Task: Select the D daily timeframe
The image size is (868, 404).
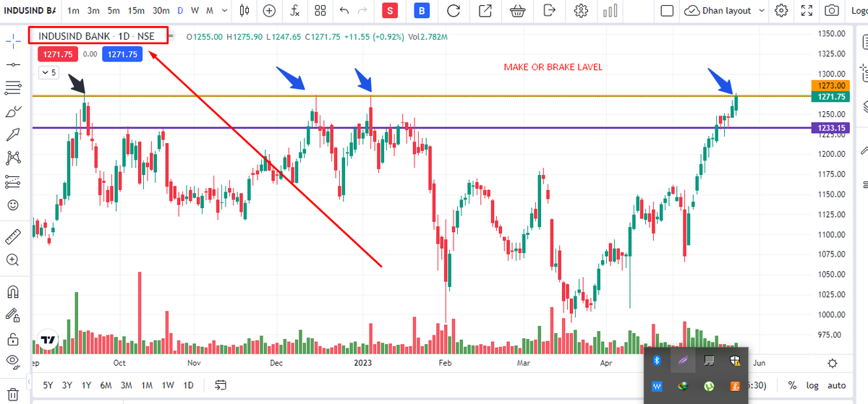Action: [x=180, y=11]
